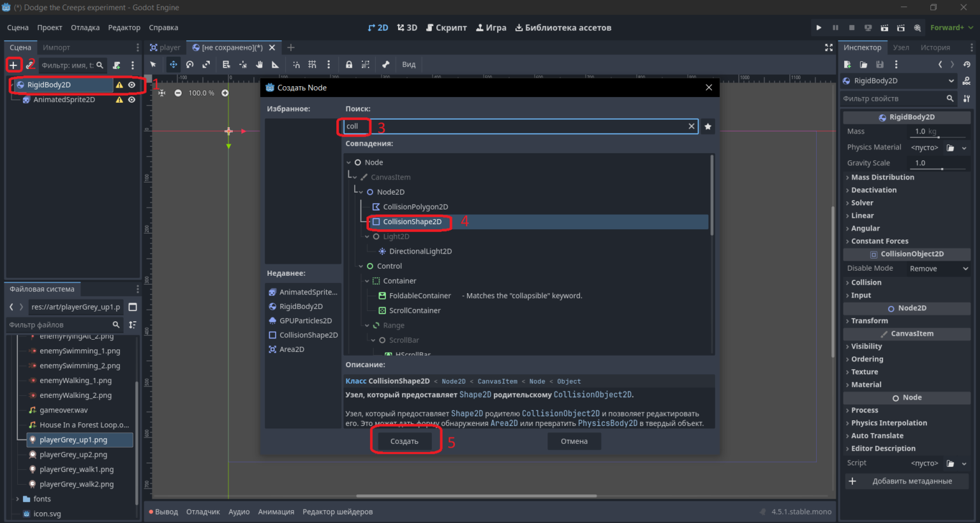Select the rotate tool in viewport toolbar
This screenshot has width=980, height=523.
coord(190,64)
